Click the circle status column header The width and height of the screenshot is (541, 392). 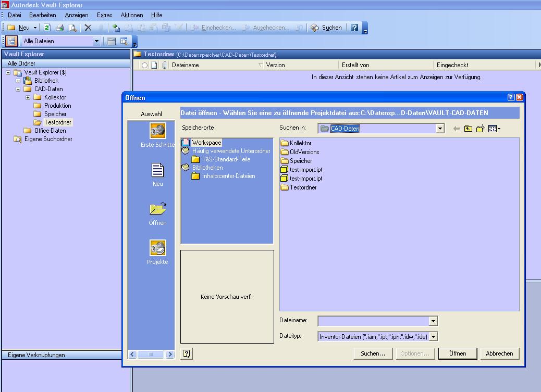tap(144, 65)
